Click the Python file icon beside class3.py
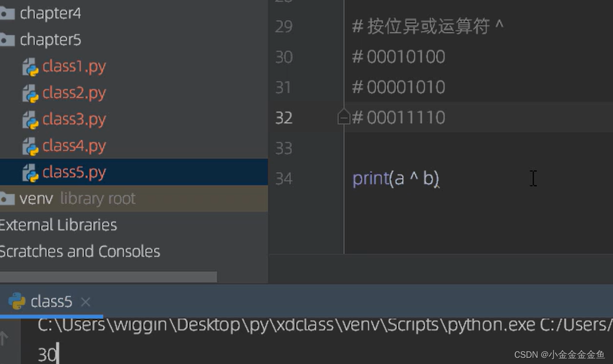Screen dimensions: 613x364 point(31,119)
